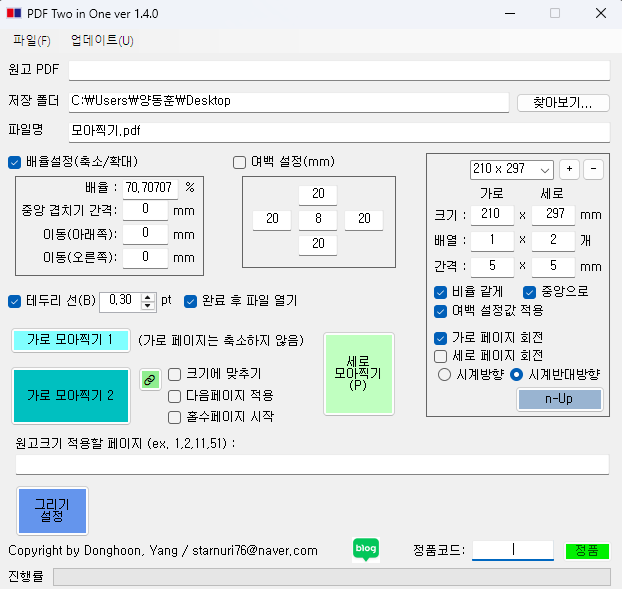Screen dimensions: 622x589
Task: Click the bottom margin field
Action: [x=318, y=245]
